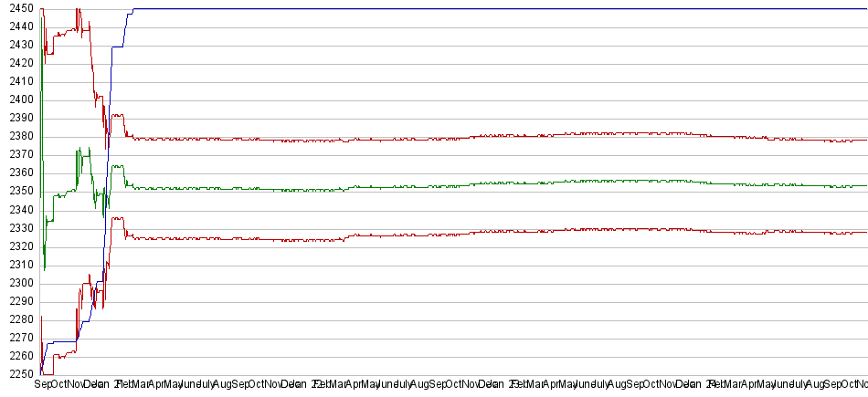The height and width of the screenshot is (397, 868).
Task: Click the 2270 y-axis label
Action: pos(17,338)
